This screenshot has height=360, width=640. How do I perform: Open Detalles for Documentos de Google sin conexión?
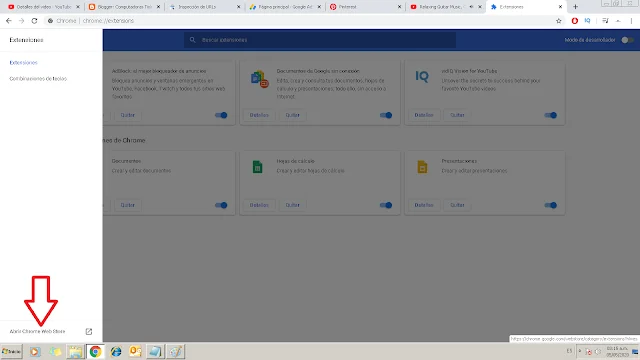259,115
